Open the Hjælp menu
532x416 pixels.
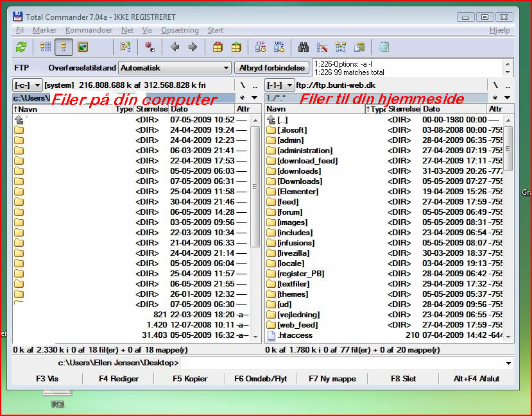click(499, 30)
